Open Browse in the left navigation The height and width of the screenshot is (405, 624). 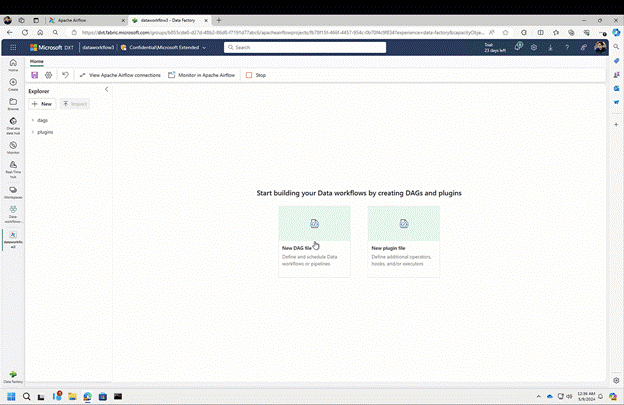tap(13, 104)
